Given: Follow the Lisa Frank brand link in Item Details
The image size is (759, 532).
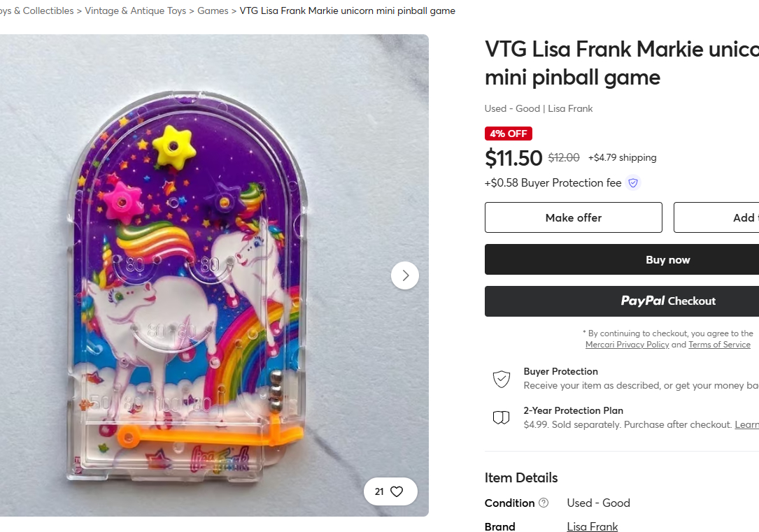Looking at the screenshot, I should point(592,527).
